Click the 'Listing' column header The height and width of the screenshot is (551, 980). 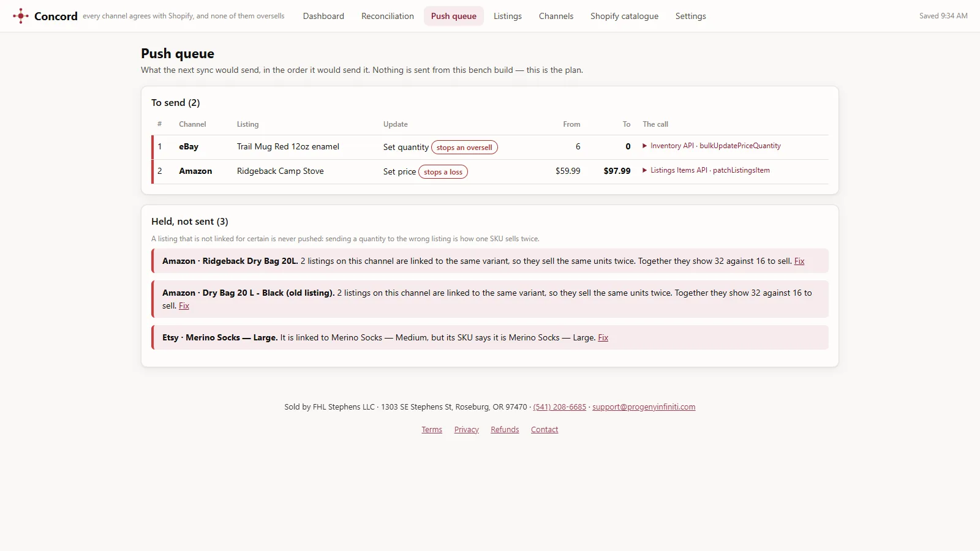coord(248,124)
